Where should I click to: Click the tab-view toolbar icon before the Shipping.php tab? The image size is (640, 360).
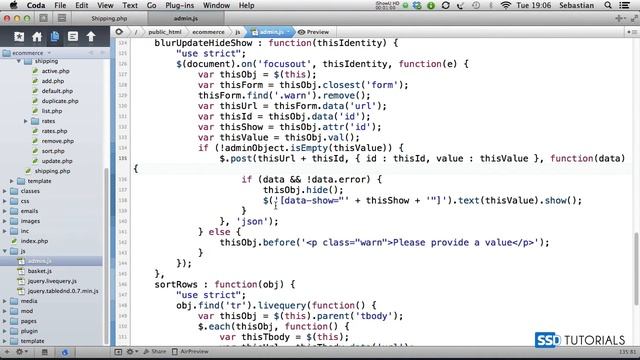(62, 18)
